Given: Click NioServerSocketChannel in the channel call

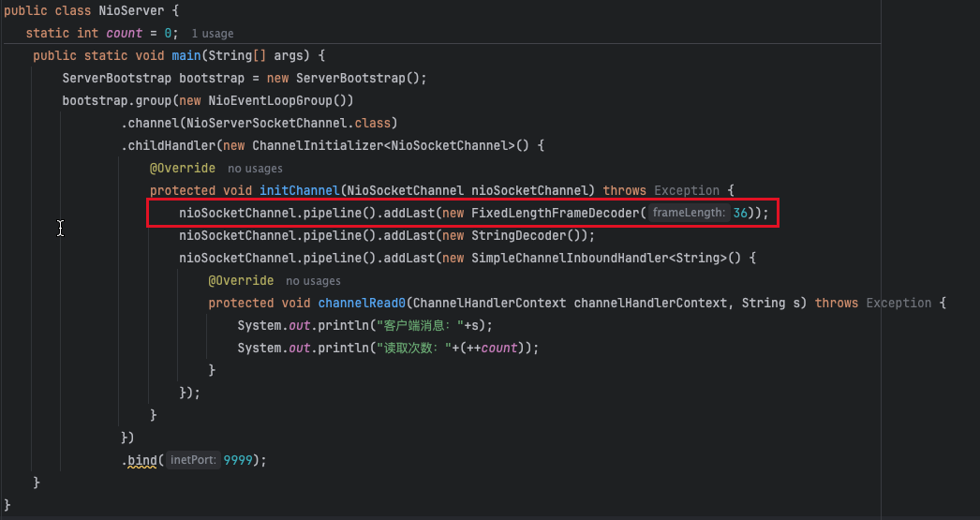Looking at the screenshot, I should (x=266, y=123).
